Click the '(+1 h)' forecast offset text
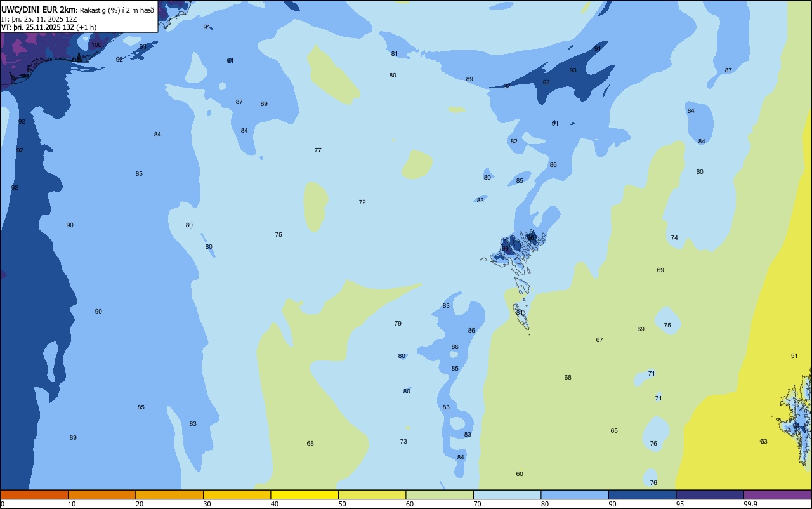 [86, 27]
